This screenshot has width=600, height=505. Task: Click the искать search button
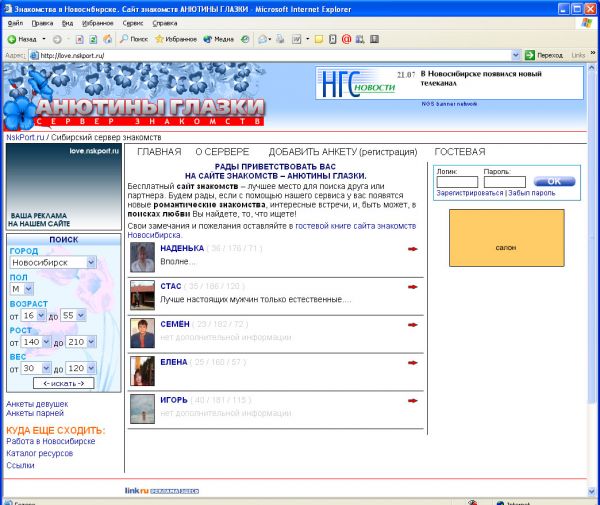click(64, 383)
